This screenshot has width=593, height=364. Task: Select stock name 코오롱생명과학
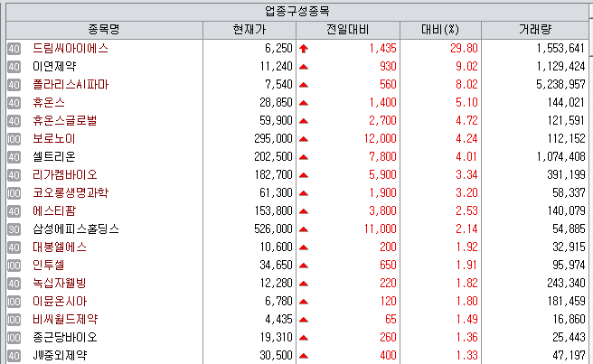71,192
